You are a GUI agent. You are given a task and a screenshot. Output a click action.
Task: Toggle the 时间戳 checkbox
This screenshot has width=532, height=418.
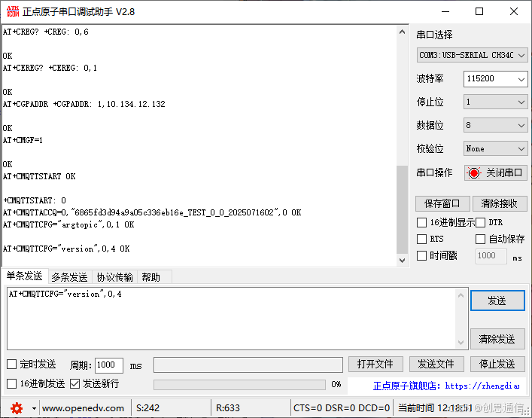click(x=421, y=255)
